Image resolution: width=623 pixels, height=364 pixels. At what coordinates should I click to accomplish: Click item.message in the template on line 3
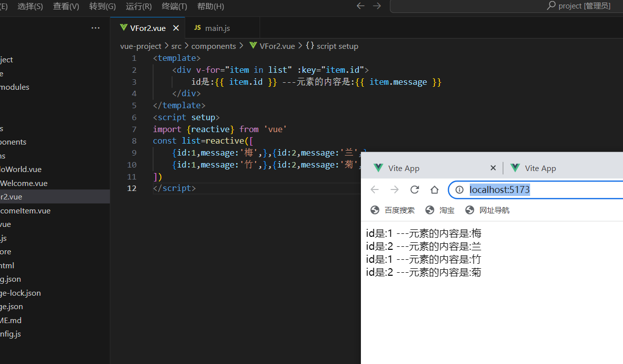(x=398, y=82)
